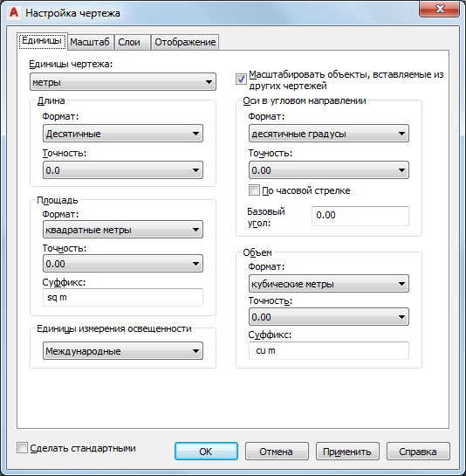The height and width of the screenshot is (476, 466).
Task: Open the Площадь precision dropdown
Action: tap(123, 264)
